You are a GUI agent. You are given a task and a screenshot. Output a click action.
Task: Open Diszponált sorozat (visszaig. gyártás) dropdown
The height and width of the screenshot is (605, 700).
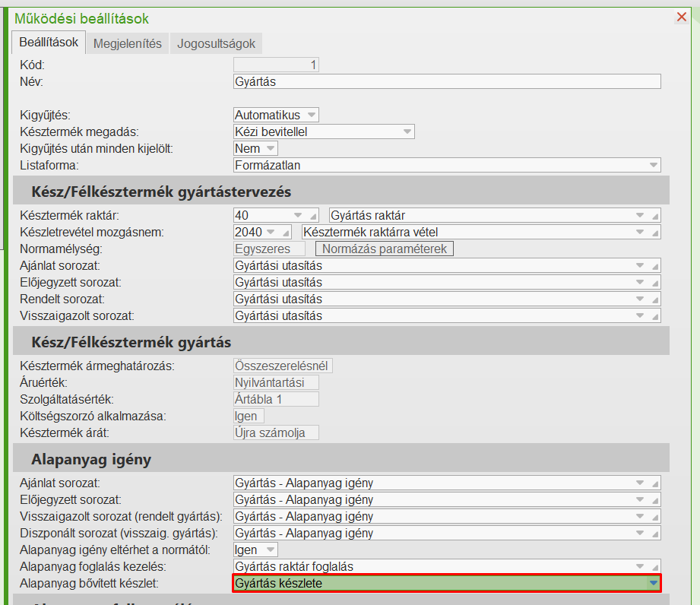640,533
